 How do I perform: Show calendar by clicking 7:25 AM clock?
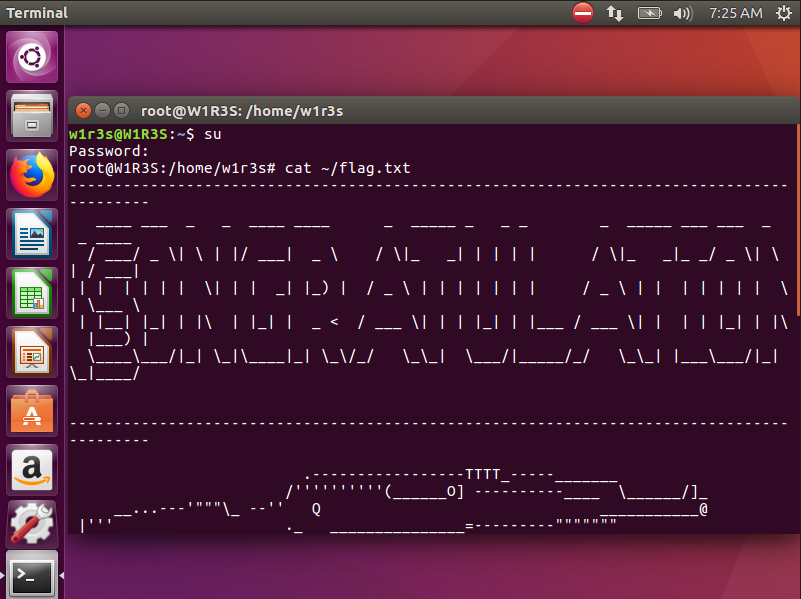point(735,13)
